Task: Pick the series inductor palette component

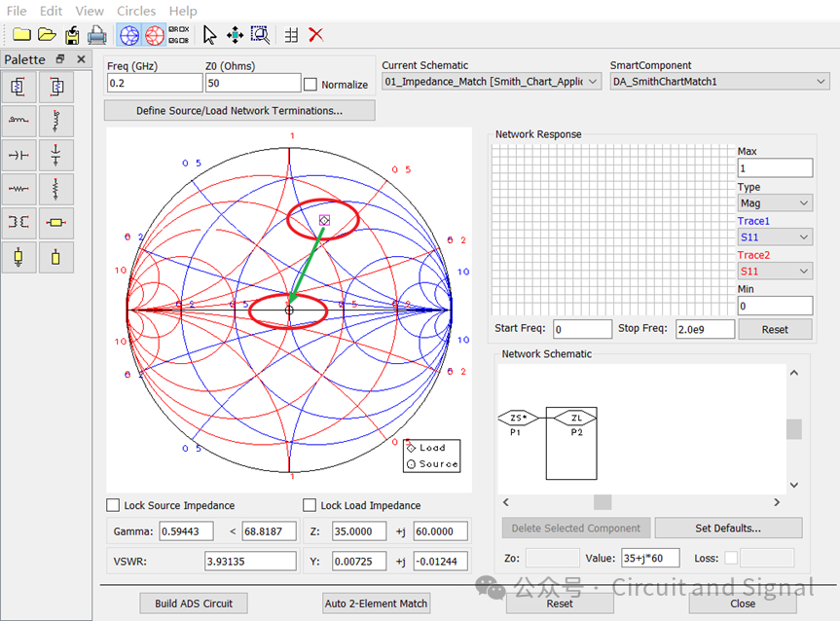Action: [x=18, y=120]
